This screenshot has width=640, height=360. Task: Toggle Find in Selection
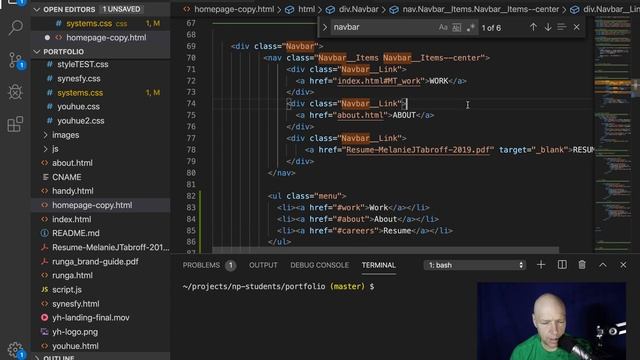[562, 27]
